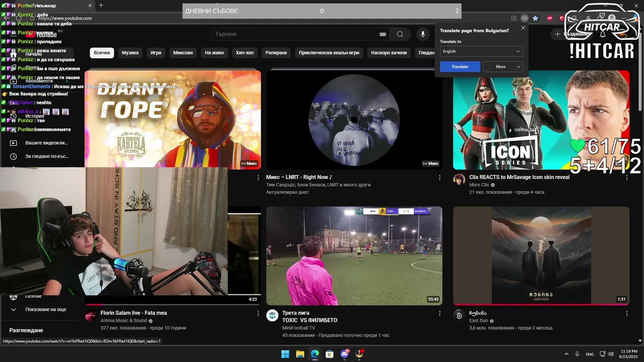Close the translate popup

[523, 28]
